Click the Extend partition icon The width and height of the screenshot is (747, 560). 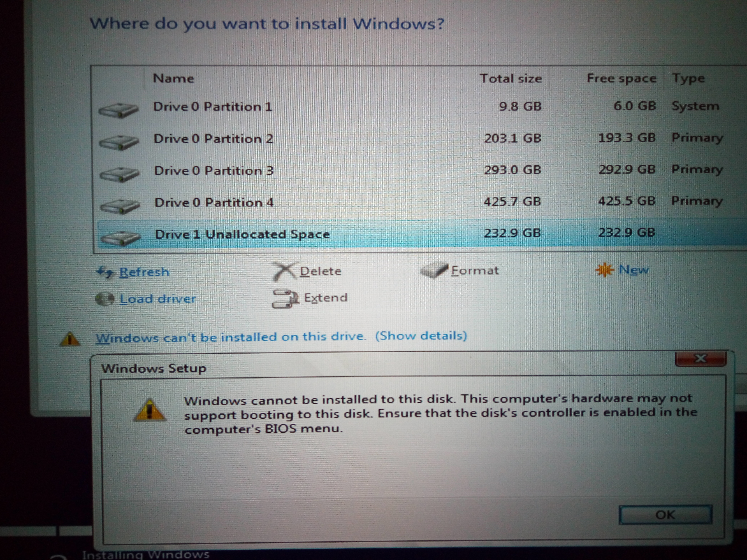coord(285,298)
